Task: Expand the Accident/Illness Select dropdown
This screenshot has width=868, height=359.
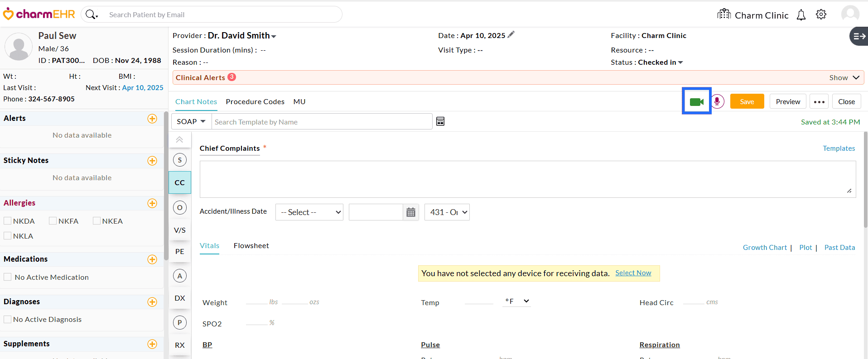Action: (x=309, y=212)
